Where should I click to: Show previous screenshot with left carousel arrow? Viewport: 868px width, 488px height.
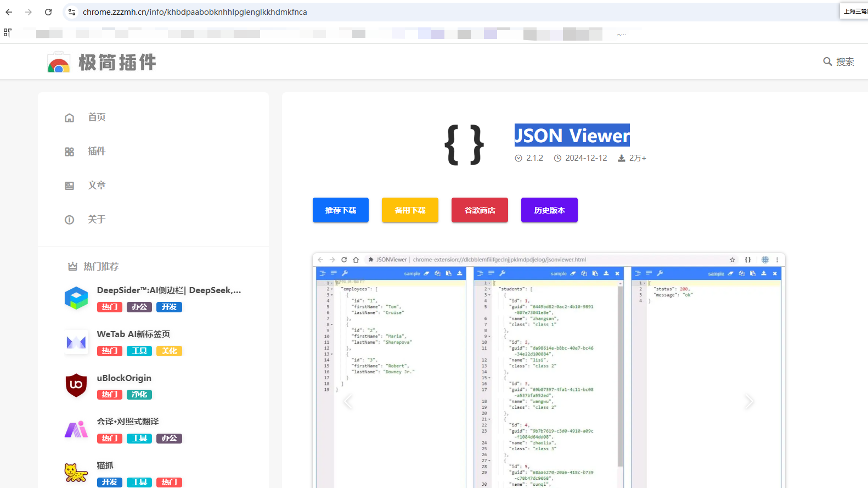(348, 401)
